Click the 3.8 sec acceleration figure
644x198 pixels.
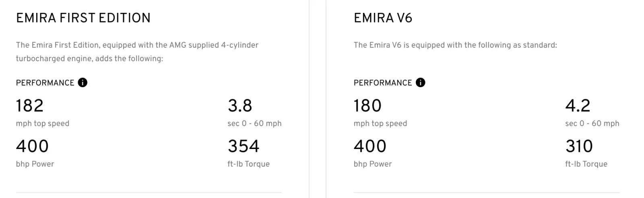[240, 106]
